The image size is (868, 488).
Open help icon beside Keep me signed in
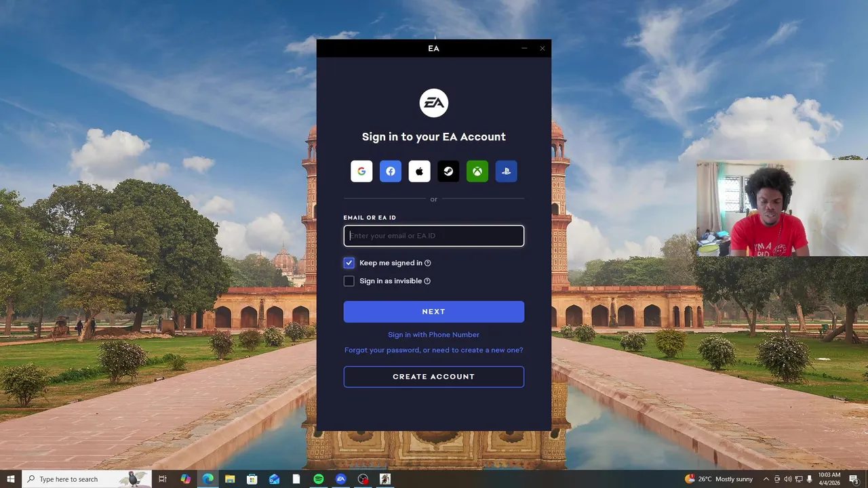click(x=427, y=263)
